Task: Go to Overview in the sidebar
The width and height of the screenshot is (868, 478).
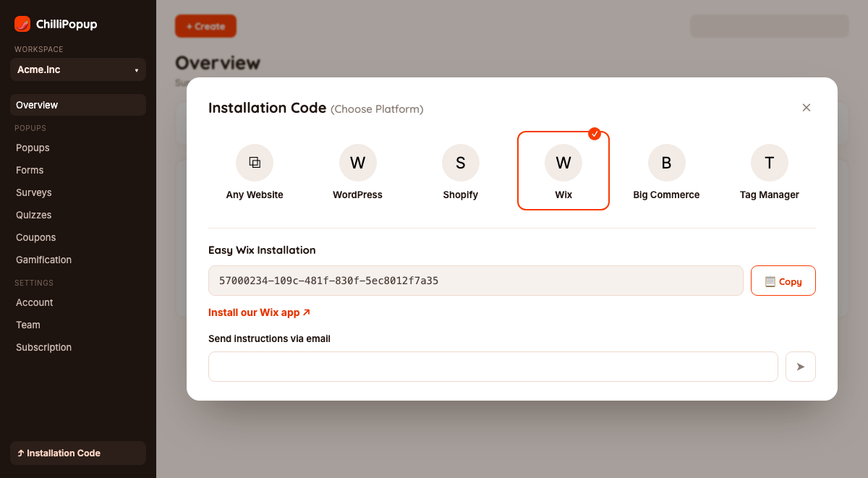Action: [x=78, y=105]
